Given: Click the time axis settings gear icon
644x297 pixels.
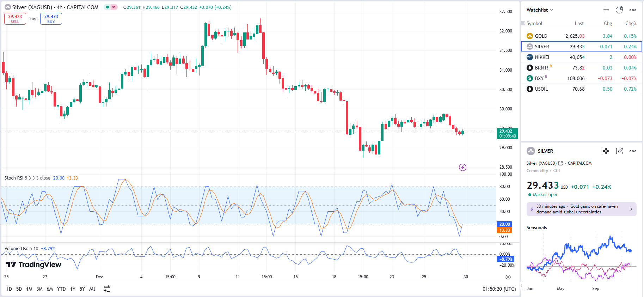Looking at the screenshot, I should coord(508,277).
